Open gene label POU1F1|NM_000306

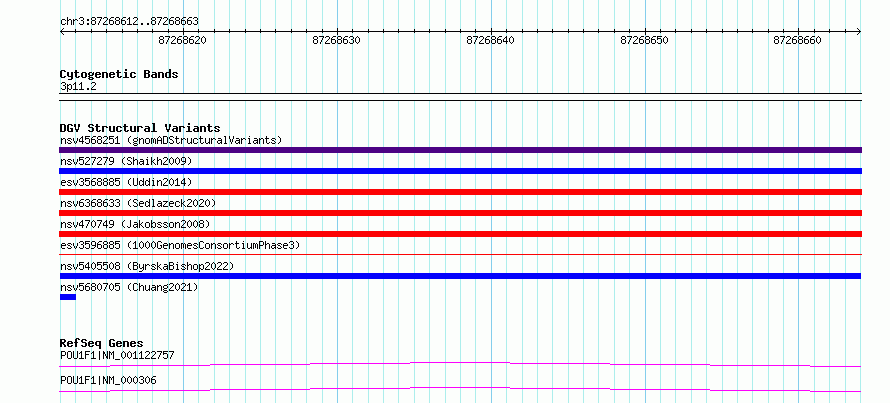(108, 380)
